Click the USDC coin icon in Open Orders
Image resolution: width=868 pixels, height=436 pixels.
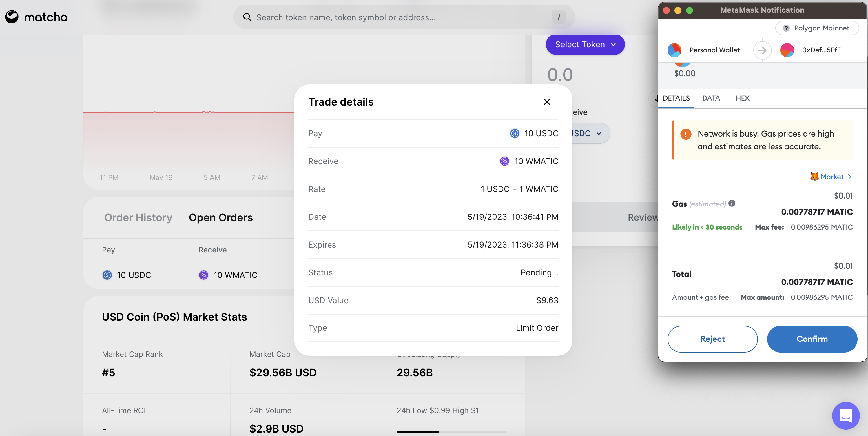point(107,275)
